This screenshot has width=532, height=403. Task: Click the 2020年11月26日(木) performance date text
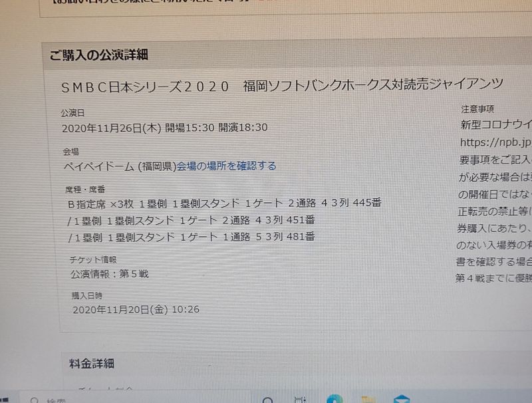112,128
